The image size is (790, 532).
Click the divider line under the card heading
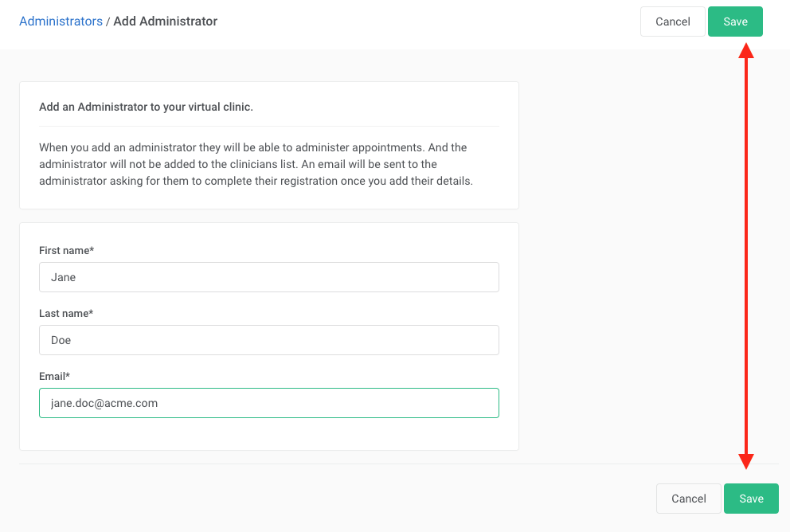point(269,126)
